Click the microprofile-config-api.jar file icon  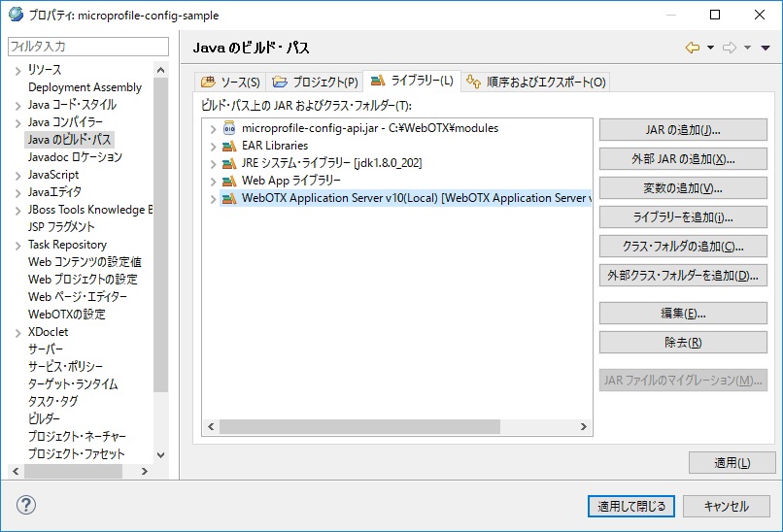tap(228, 128)
